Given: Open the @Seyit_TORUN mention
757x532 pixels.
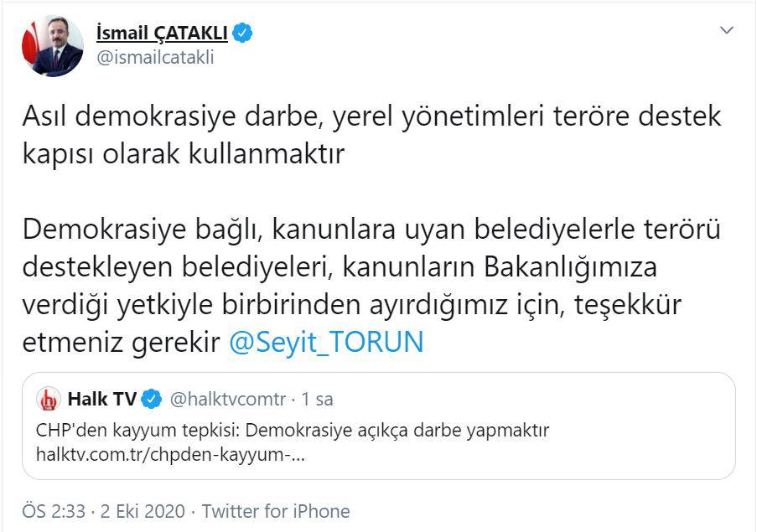Looking at the screenshot, I should pyautogui.click(x=326, y=342).
